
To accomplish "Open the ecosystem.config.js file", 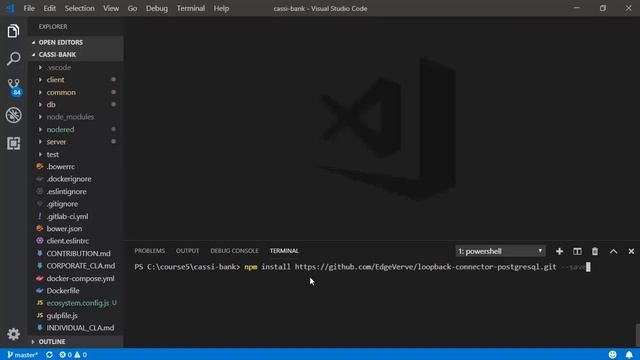I will [76, 303].
